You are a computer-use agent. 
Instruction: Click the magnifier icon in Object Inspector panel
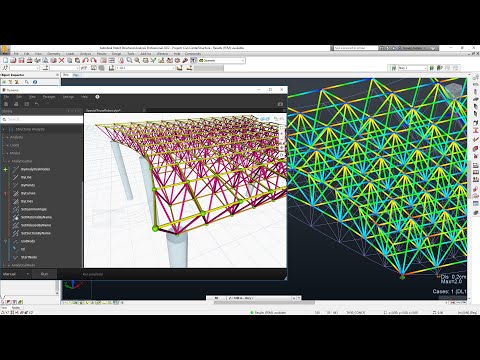pos(27,82)
